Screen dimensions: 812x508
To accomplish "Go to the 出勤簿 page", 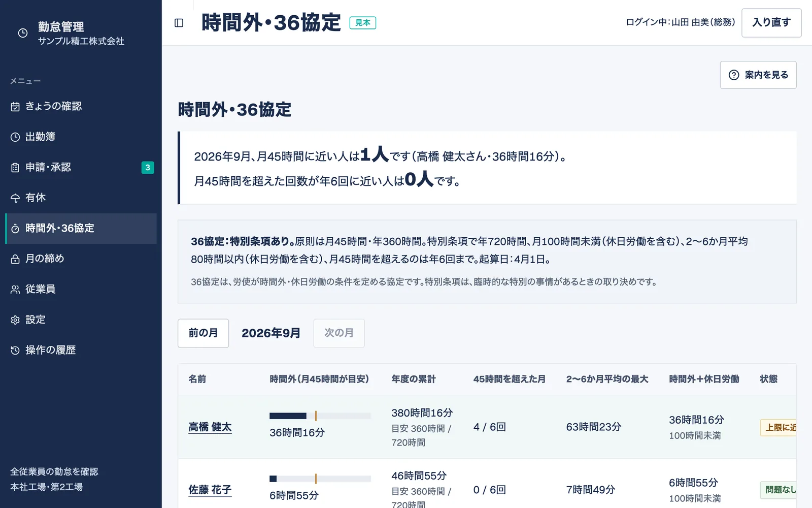I will coord(81,137).
